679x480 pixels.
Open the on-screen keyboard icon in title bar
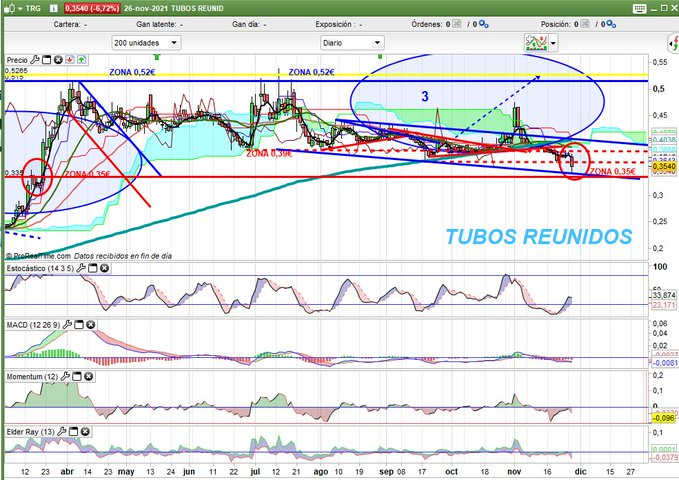pyautogui.click(x=639, y=8)
